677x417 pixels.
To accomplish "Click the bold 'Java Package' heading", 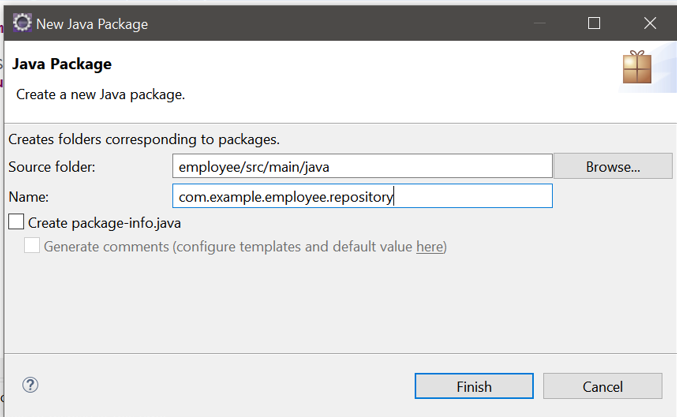I will coord(62,64).
